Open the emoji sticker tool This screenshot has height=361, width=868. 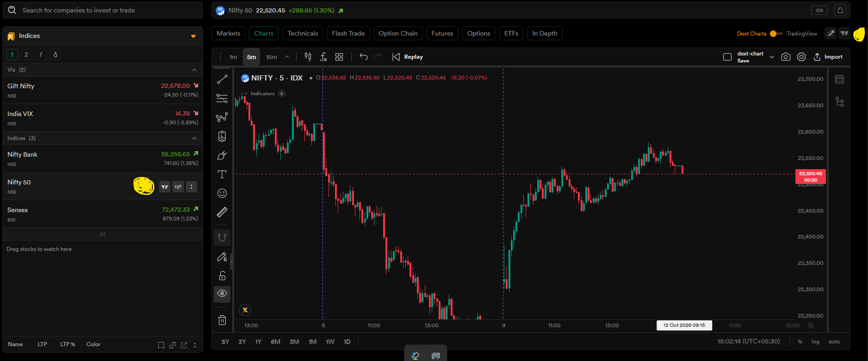tap(222, 193)
